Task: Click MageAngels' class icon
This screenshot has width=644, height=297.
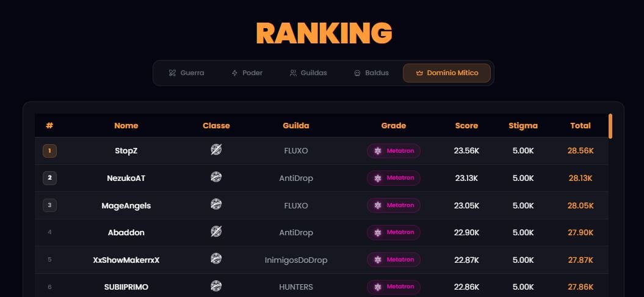Action: [216, 205]
